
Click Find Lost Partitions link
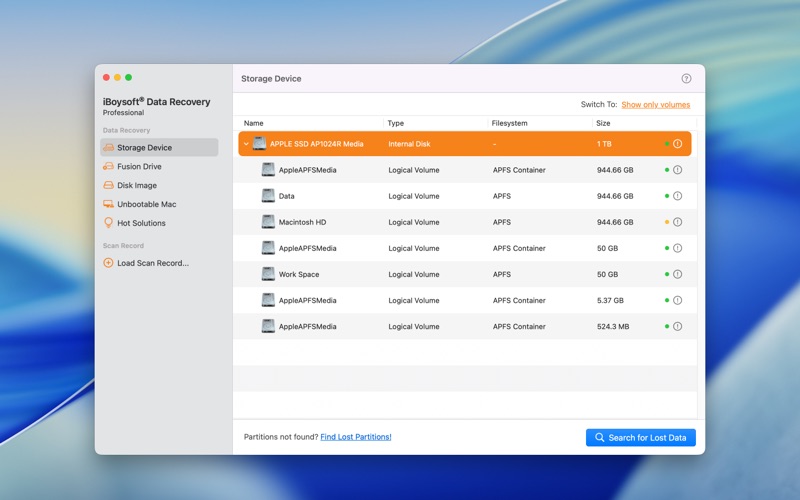(355, 437)
